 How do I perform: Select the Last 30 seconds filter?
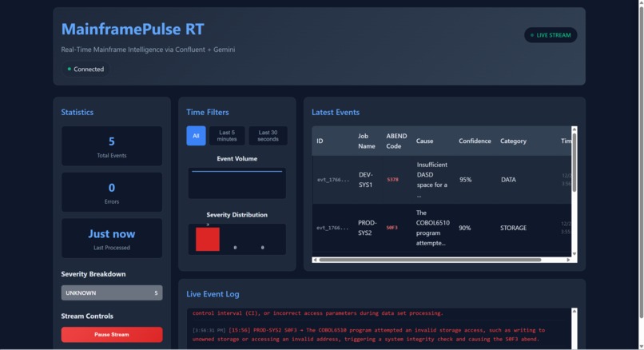coord(268,136)
